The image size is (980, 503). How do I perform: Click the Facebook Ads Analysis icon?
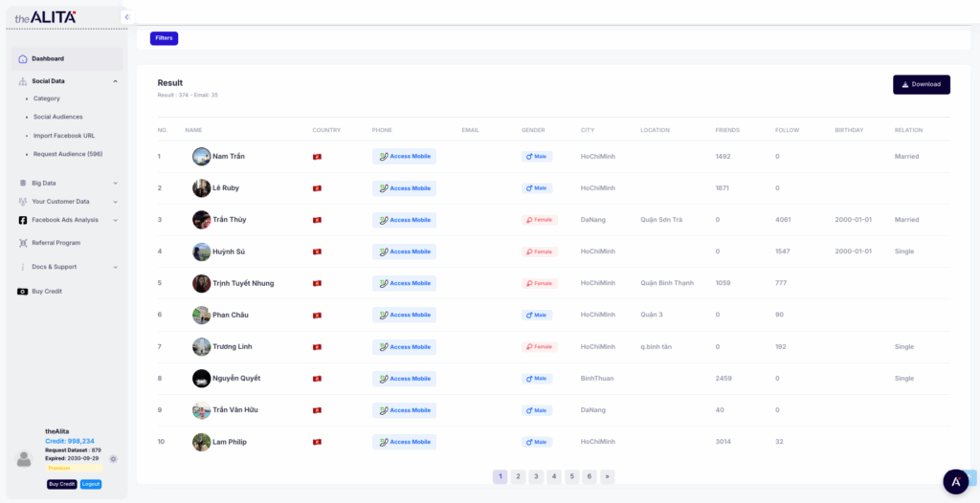coord(23,220)
